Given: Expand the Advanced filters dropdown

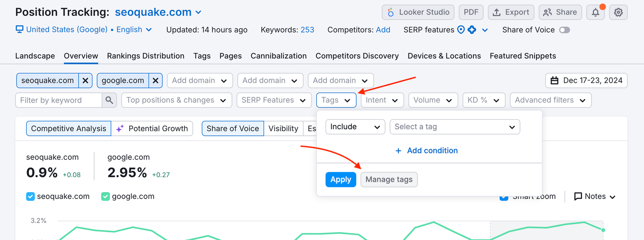Looking at the screenshot, I should [550, 100].
